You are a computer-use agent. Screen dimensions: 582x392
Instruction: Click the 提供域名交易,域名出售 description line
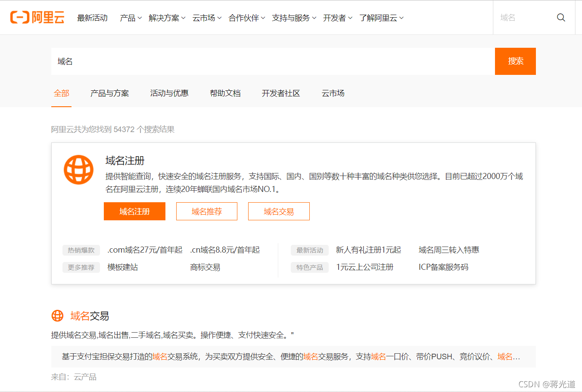pyautogui.click(x=172, y=335)
